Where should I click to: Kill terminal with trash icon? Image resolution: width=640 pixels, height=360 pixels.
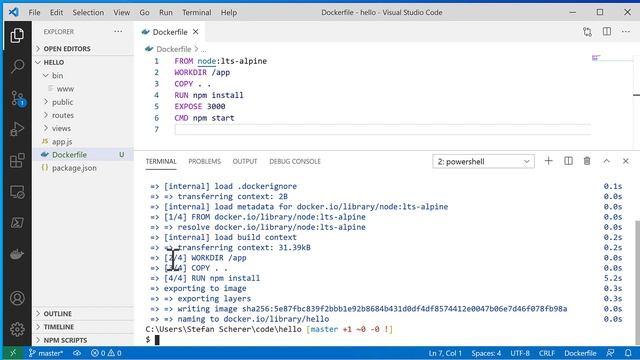click(x=587, y=161)
